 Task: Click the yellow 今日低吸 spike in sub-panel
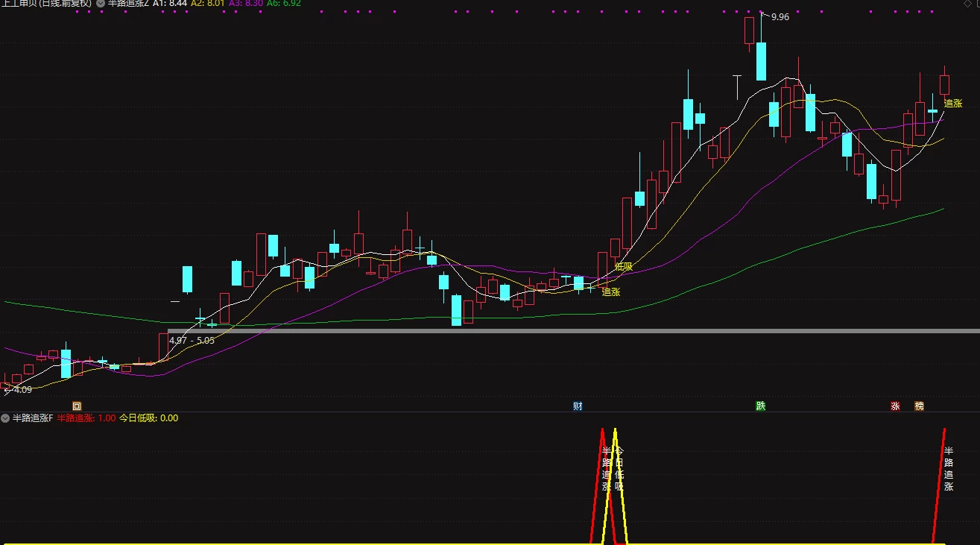tap(616, 485)
